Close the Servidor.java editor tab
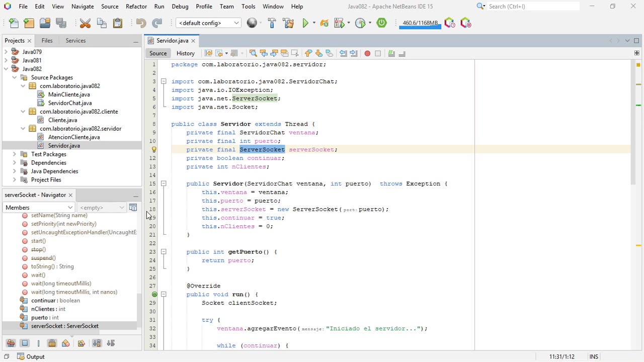644x362 pixels. click(193, 41)
